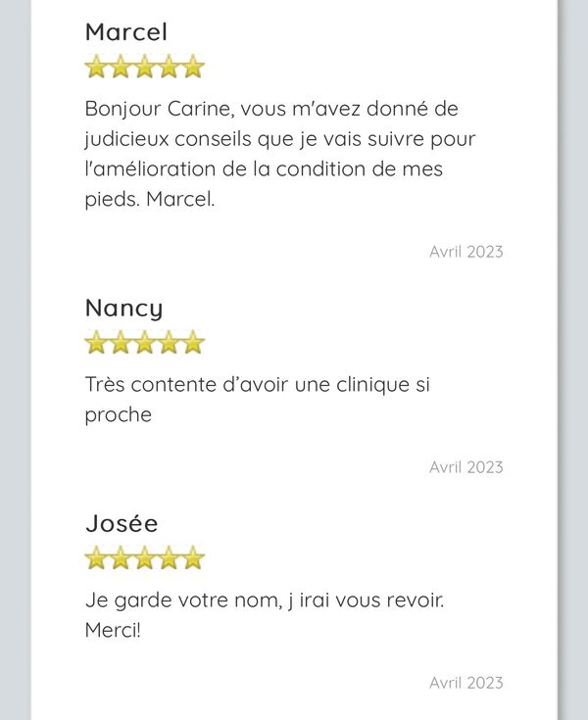Click the third star in Marcel's rating
The width and height of the screenshot is (588, 720).
coord(145,68)
